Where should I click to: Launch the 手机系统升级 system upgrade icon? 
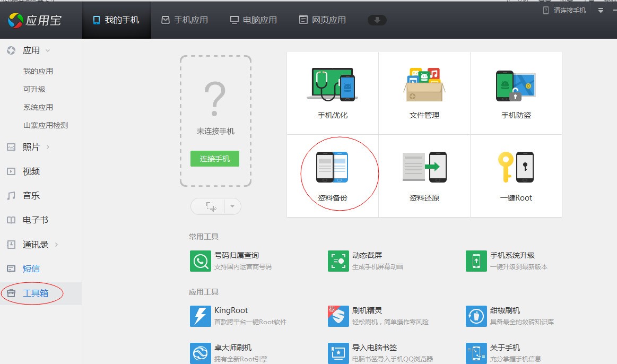coord(476,261)
